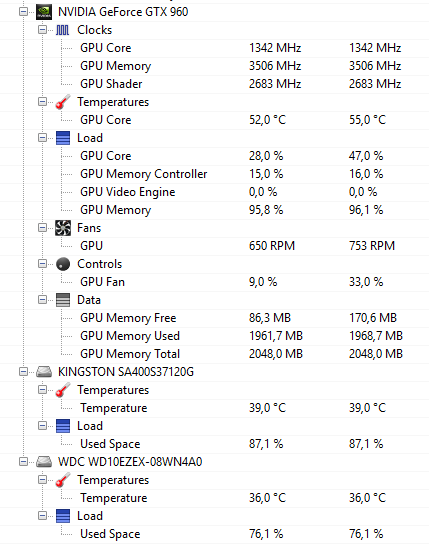Click the GPU Temperatures thermometer icon
The image size is (429, 554).
click(63, 102)
